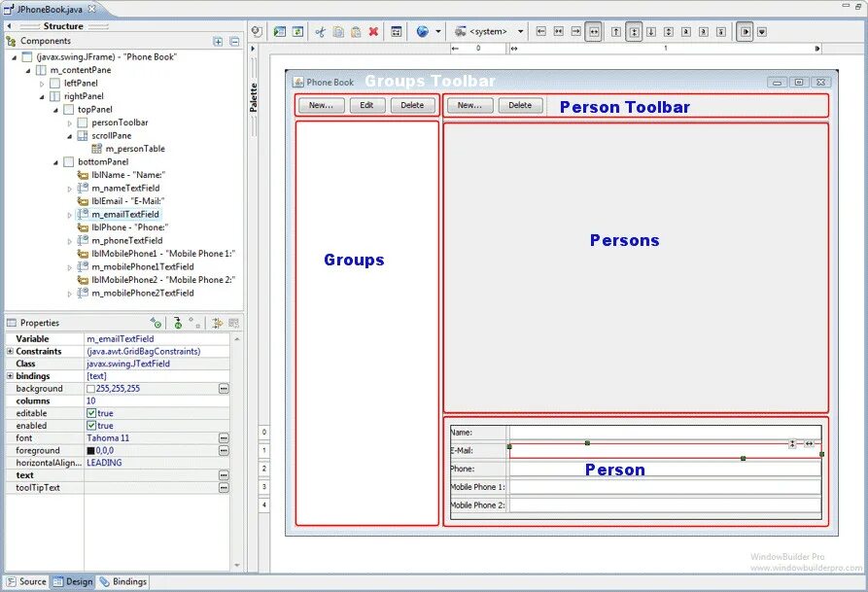Click the red X Delete icon

pyautogui.click(x=373, y=32)
